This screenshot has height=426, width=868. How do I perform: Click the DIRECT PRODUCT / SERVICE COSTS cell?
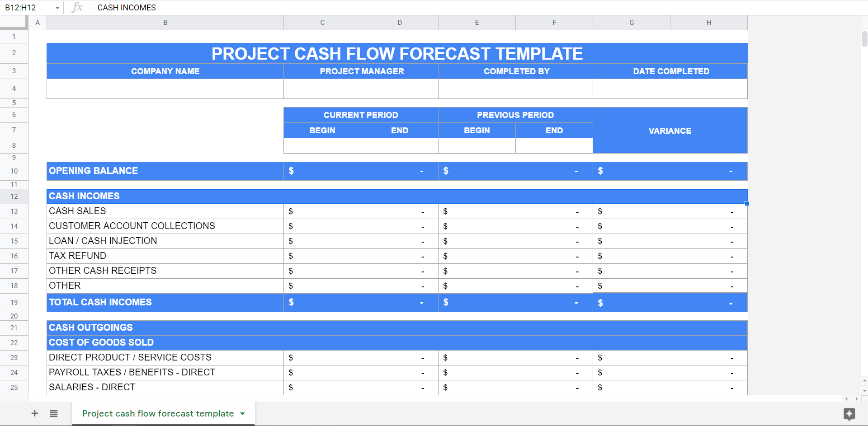(x=165, y=357)
